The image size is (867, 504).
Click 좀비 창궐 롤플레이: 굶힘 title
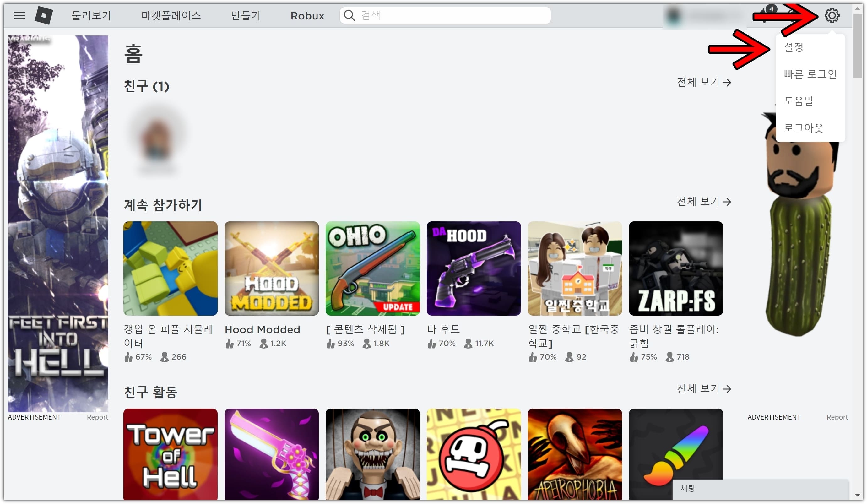pos(674,336)
